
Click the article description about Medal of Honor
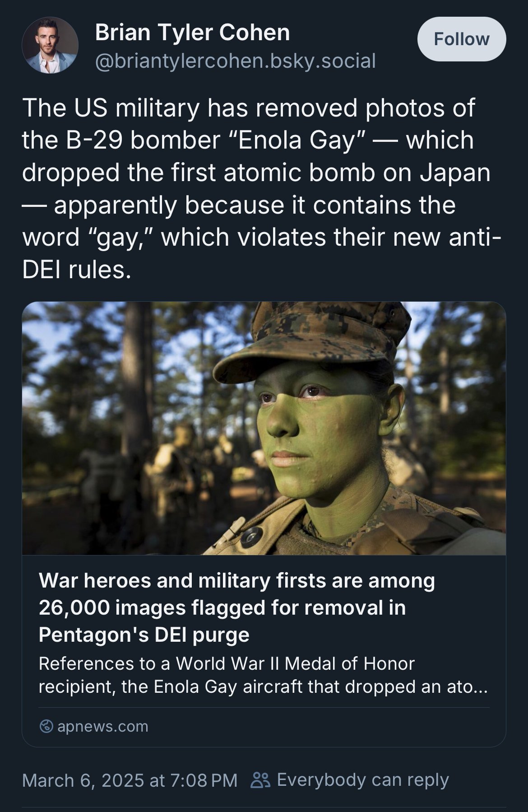pyautogui.click(x=264, y=675)
